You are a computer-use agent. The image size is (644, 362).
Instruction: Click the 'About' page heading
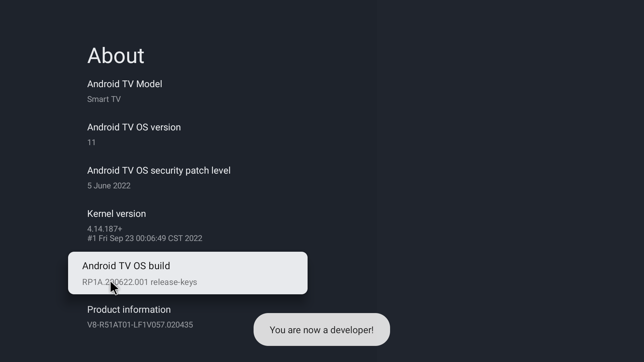tap(116, 56)
